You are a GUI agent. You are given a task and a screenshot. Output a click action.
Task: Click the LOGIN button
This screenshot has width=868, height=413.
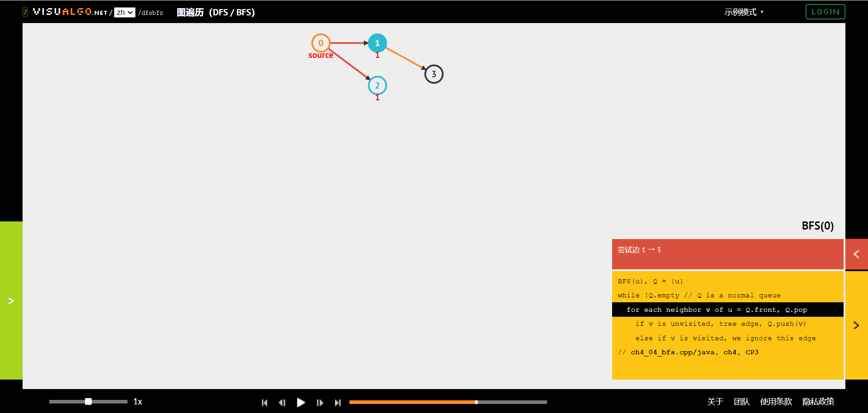pyautogui.click(x=825, y=12)
